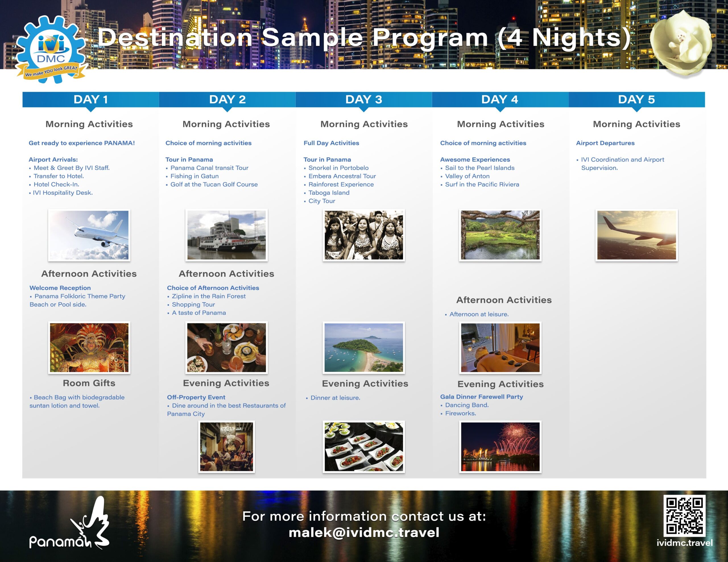Open the black-and-white Embera women photo

coord(364,235)
